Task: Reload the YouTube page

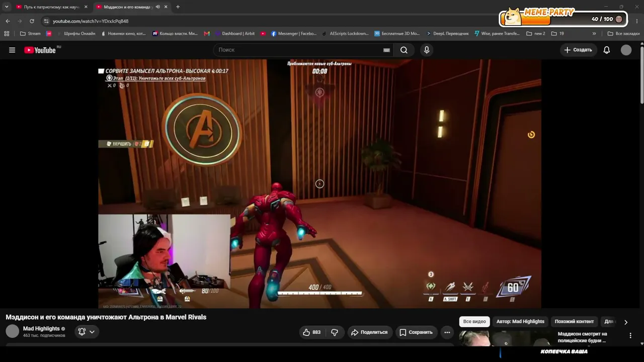Action: pyautogui.click(x=32, y=21)
